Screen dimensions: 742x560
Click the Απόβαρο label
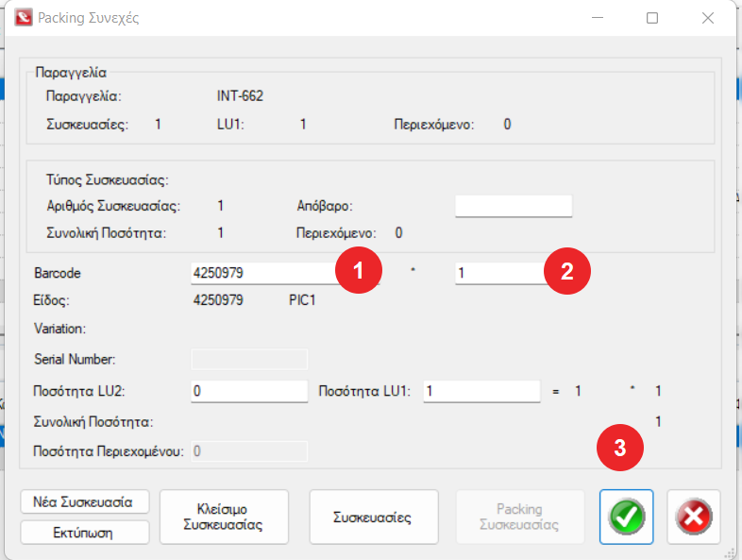325,206
